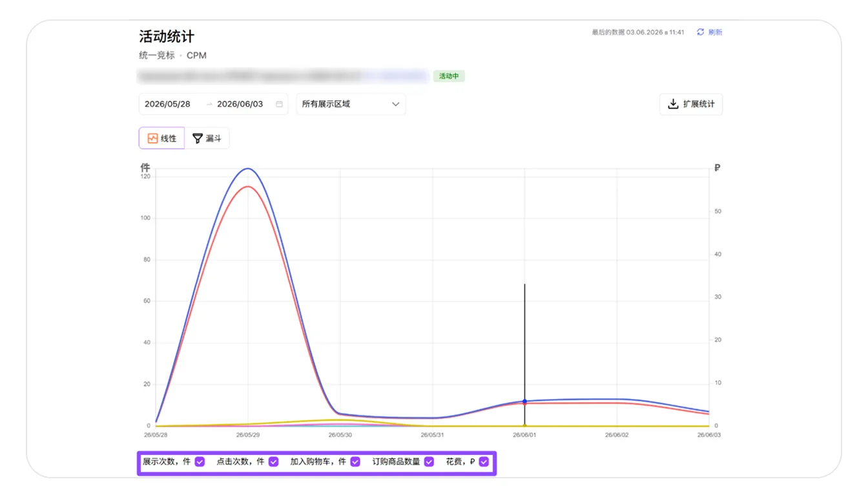Uncheck the 展示次数 checkbox
Viewport: 868px width, 499px height.
click(x=200, y=462)
